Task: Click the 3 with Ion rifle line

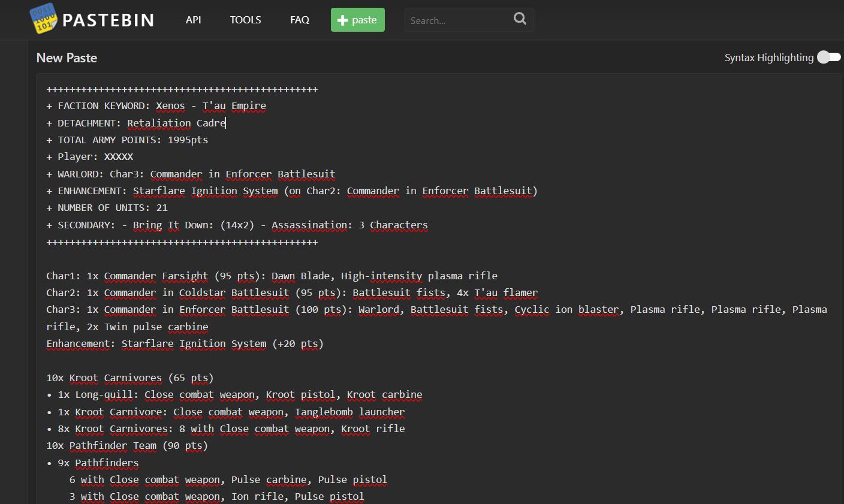Action: click(216, 496)
